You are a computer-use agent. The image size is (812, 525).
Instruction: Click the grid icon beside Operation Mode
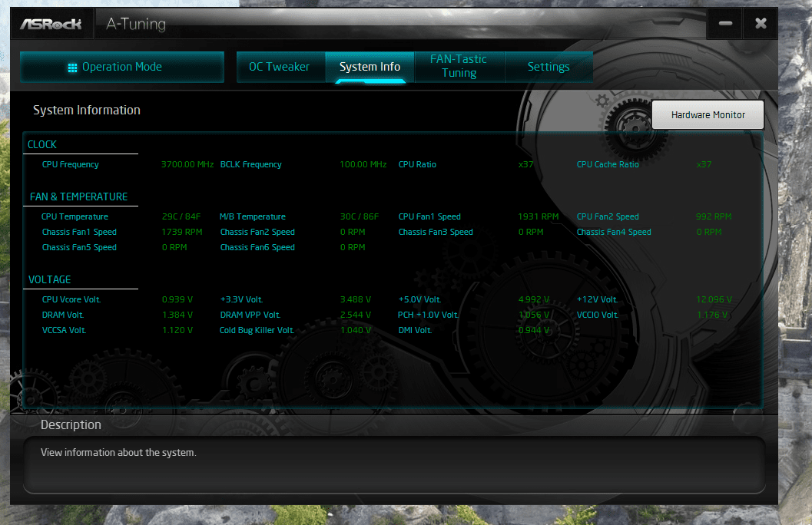click(72, 68)
